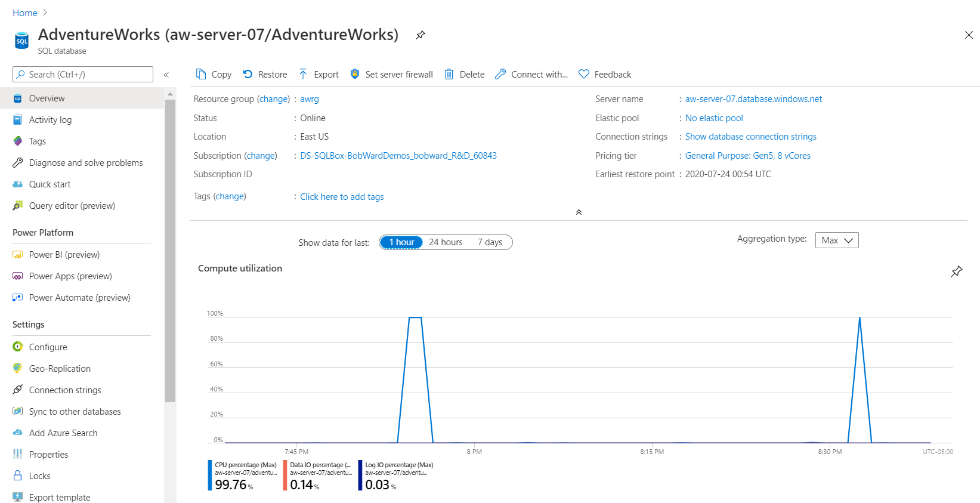Open the Overview menu item
The height and width of the screenshot is (503, 980).
coord(82,98)
